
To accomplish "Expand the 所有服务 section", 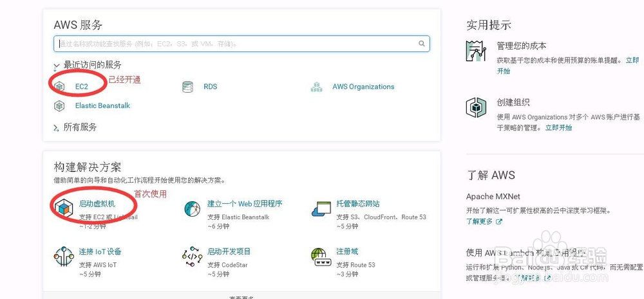I will tap(56, 128).
